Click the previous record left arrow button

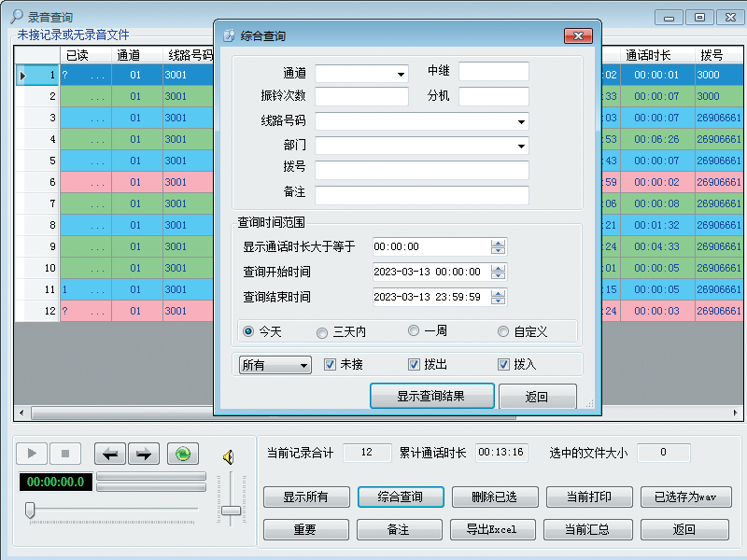pos(110,454)
